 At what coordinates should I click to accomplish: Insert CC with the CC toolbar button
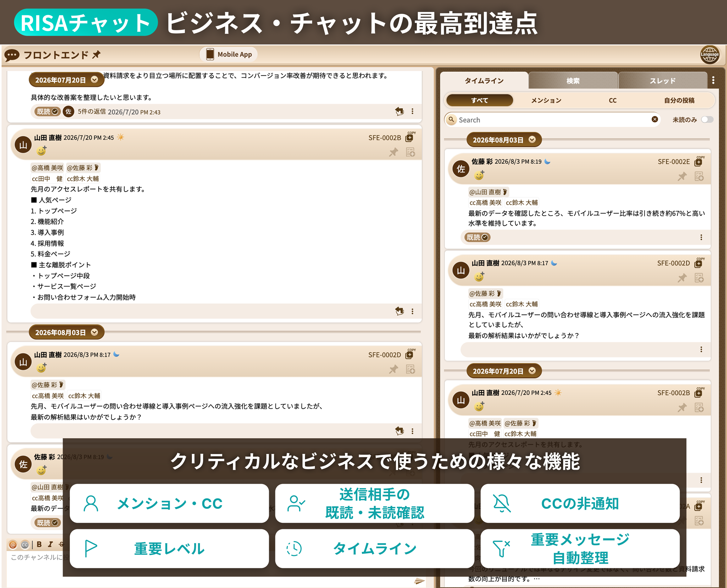tap(25, 544)
